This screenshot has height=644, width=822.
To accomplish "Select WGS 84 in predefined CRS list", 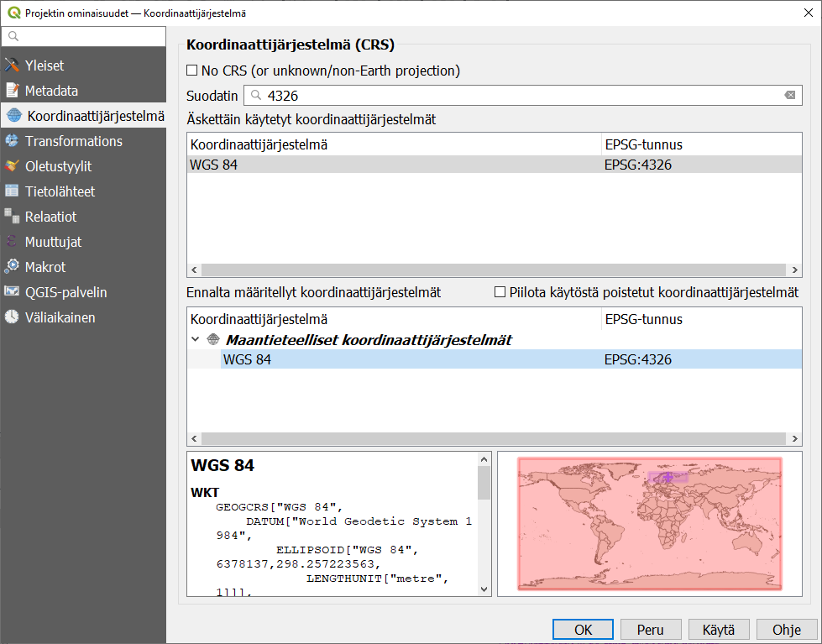I will pos(247,359).
